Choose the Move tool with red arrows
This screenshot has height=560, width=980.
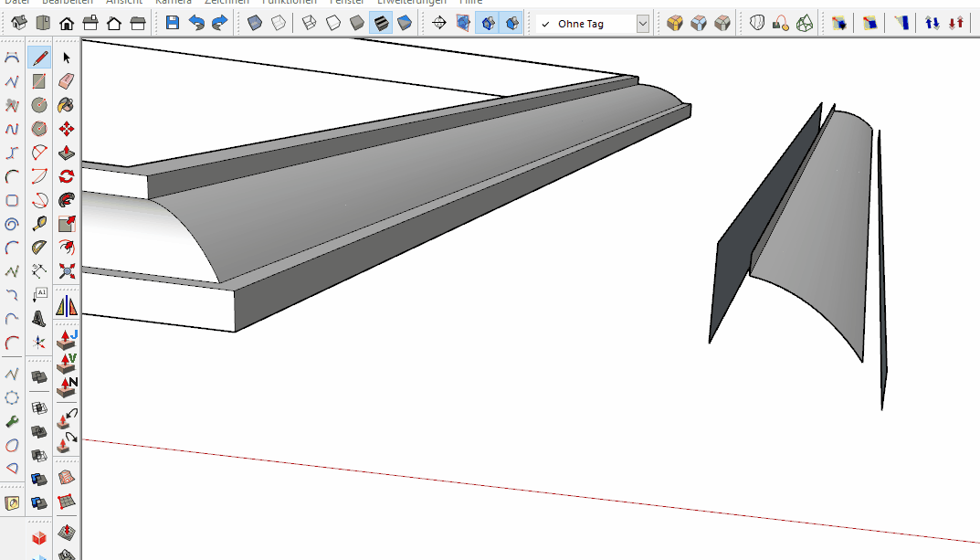tap(66, 130)
